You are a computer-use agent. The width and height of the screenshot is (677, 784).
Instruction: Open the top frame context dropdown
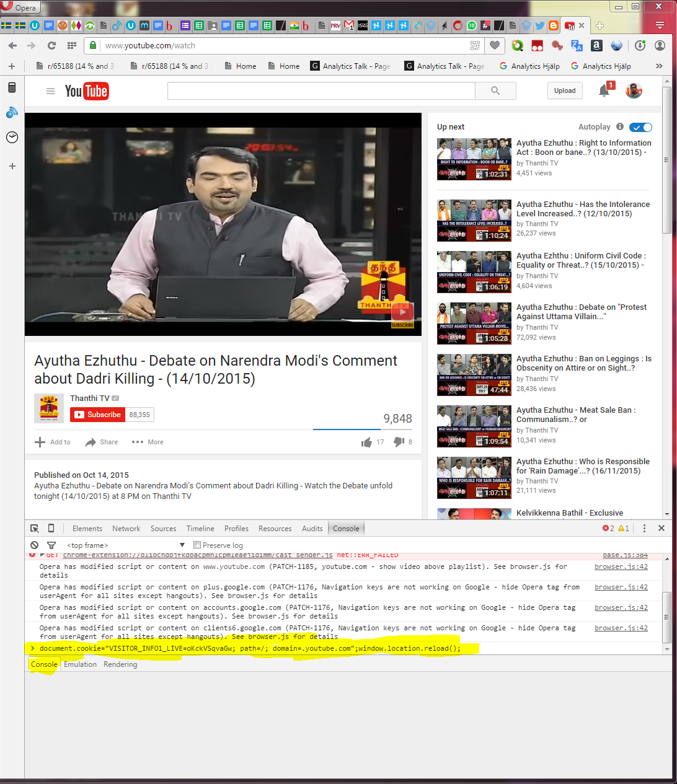[126, 545]
